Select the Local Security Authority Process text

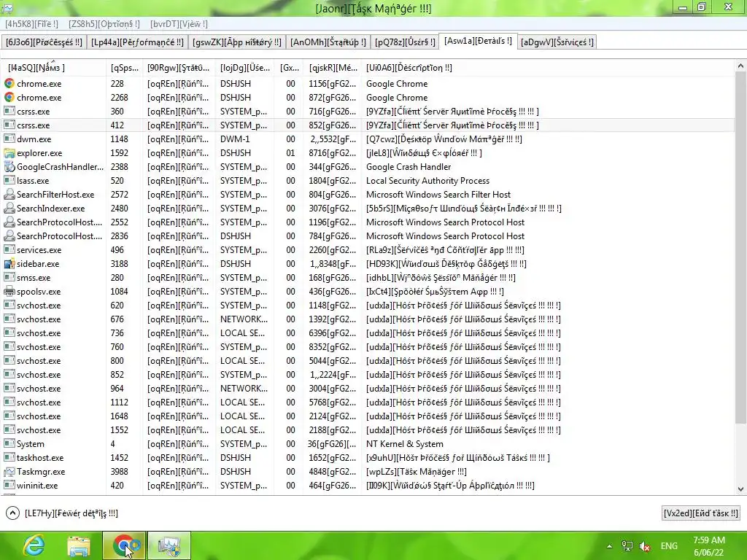pos(427,181)
